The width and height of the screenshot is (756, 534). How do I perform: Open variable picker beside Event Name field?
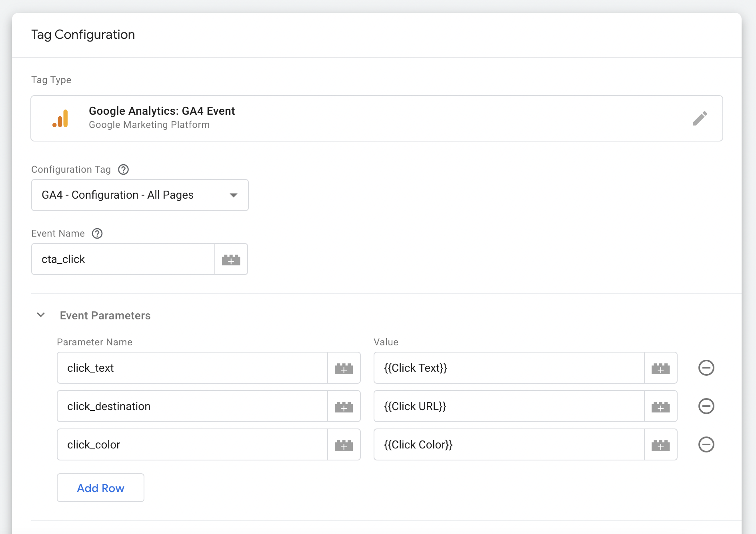[x=231, y=259]
